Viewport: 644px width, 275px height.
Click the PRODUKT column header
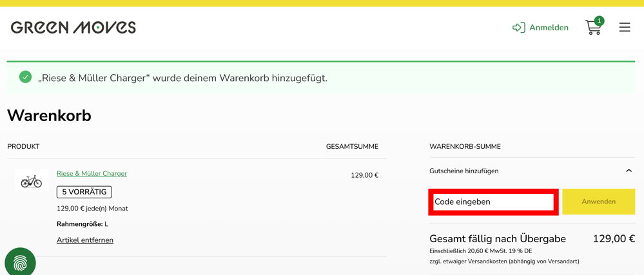(23, 147)
